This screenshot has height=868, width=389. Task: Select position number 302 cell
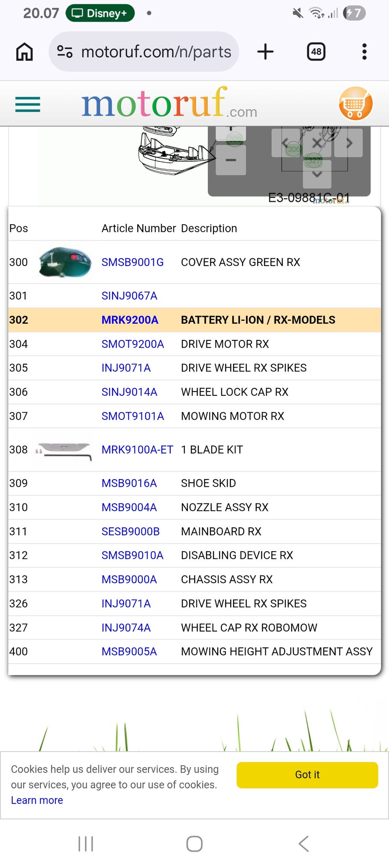click(19, 320)
